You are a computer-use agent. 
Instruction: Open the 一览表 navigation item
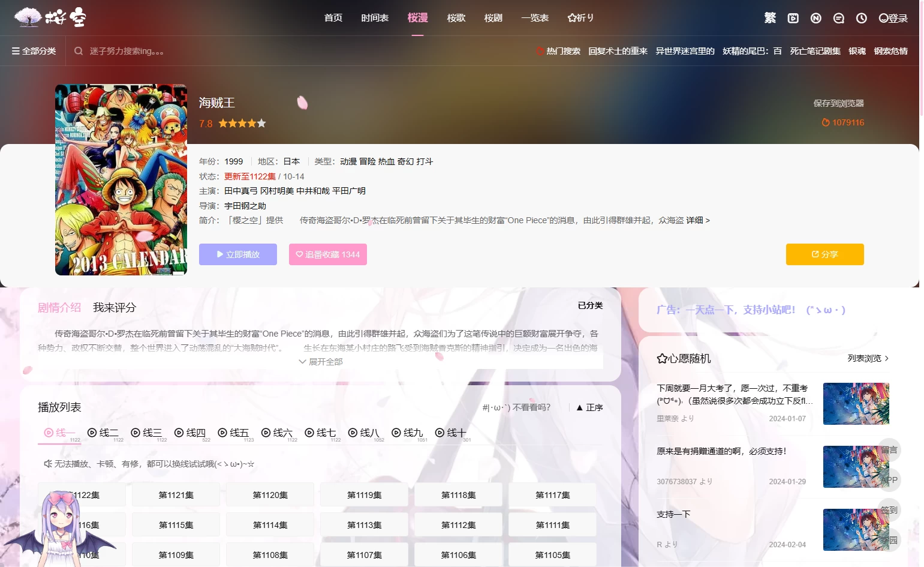pos(535,18)
